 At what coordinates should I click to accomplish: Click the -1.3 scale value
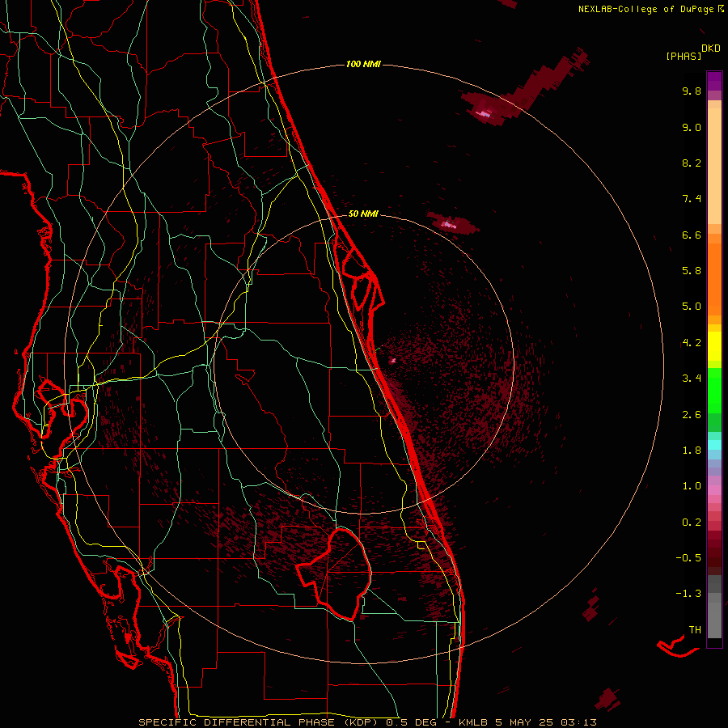[688, 594]
